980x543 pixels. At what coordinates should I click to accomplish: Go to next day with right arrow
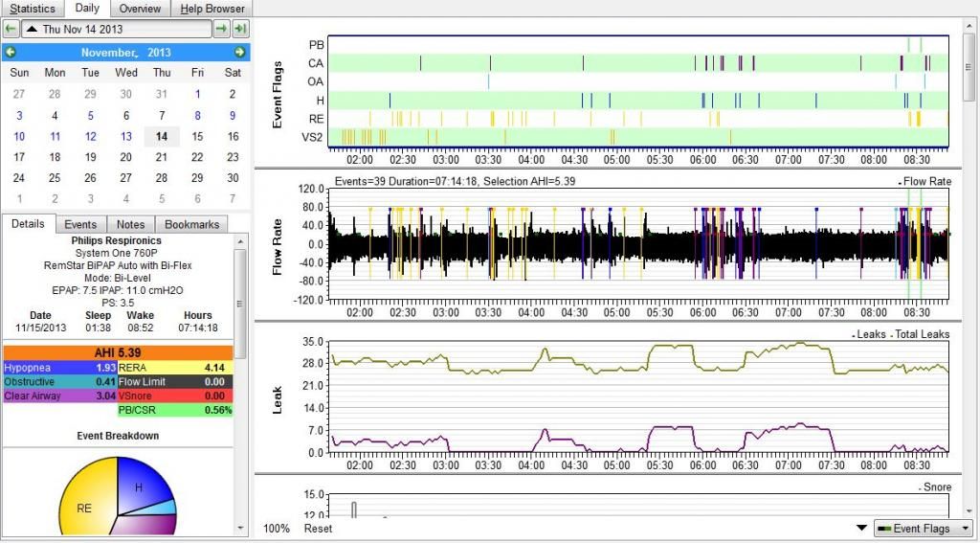(x=221, y=30)
